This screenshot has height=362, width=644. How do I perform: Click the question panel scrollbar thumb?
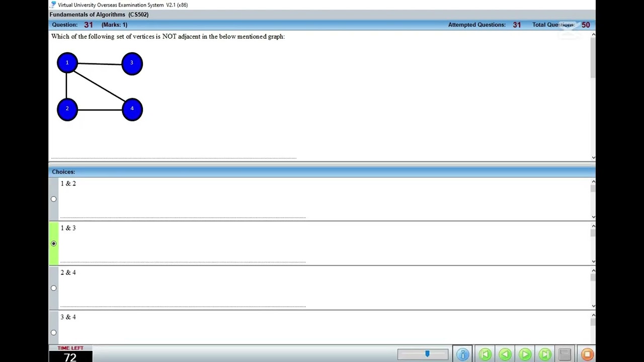[593, 58]
